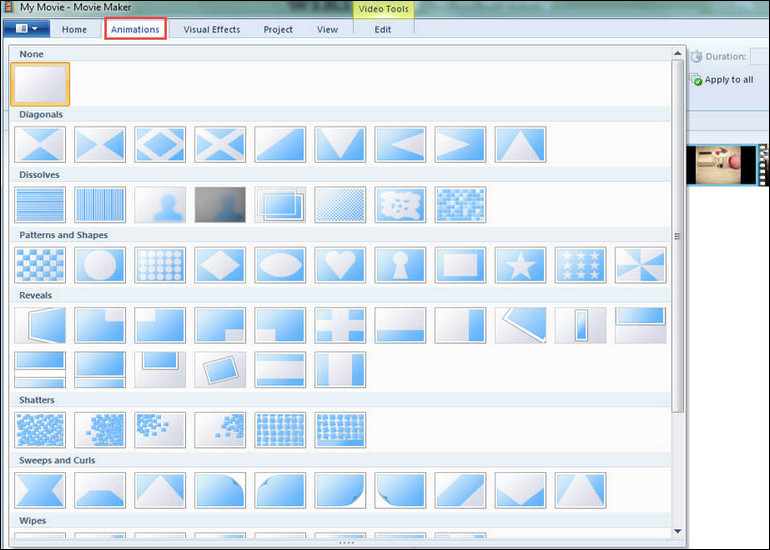Click Apply to all button
770x550 pixels.
[722, 80]
